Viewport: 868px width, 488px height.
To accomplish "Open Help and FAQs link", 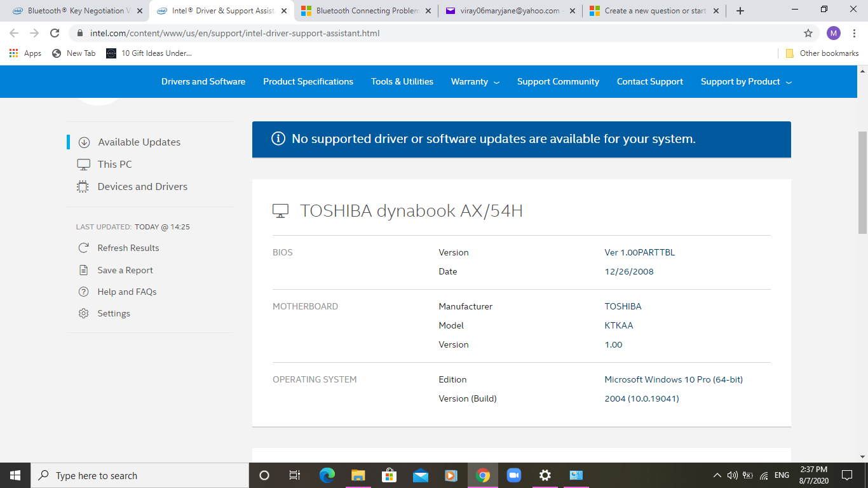I will tap(127, 292).
